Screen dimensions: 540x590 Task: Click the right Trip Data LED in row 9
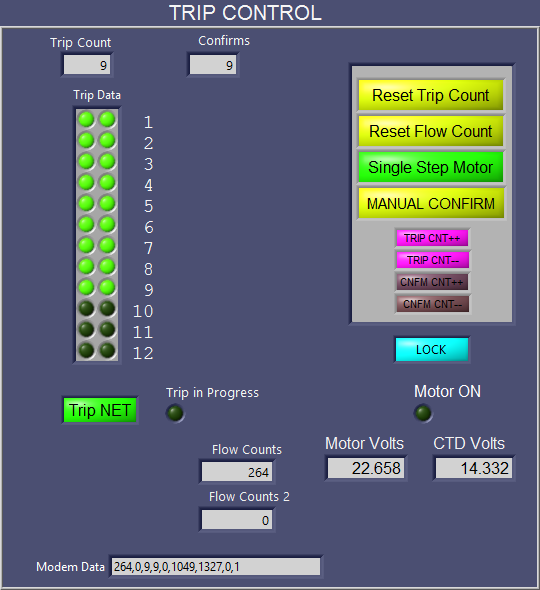point(107,287)
